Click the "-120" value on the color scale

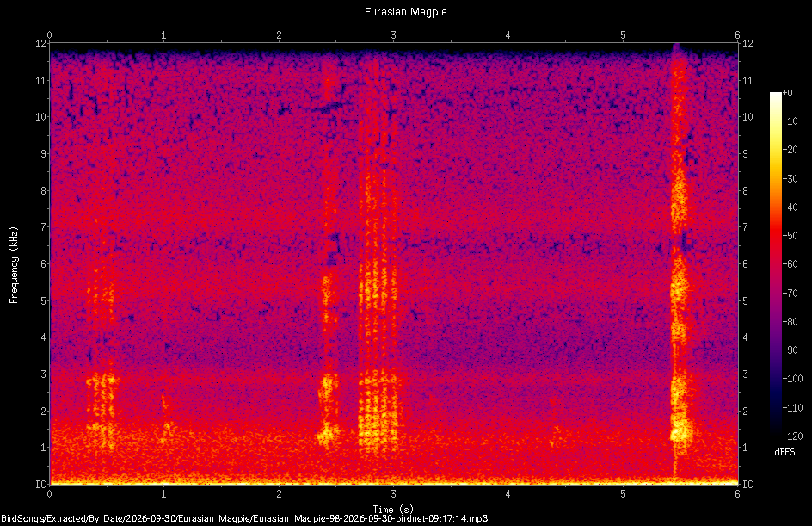pyautogui.click(x=792, y=436)
